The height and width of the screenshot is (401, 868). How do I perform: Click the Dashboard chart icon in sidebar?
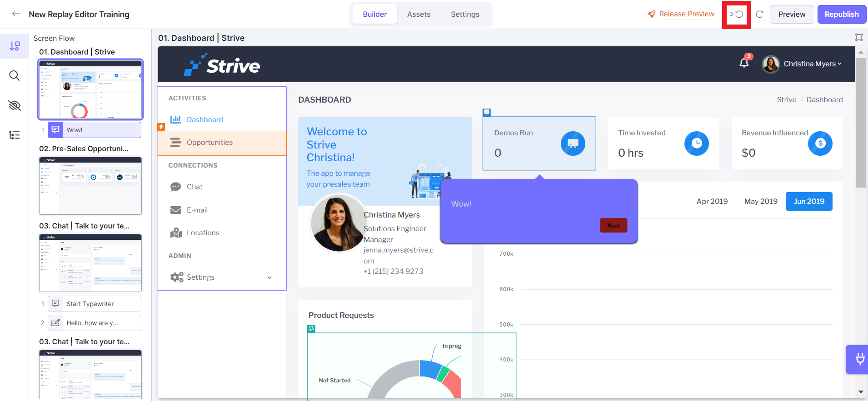click(175, 119)
